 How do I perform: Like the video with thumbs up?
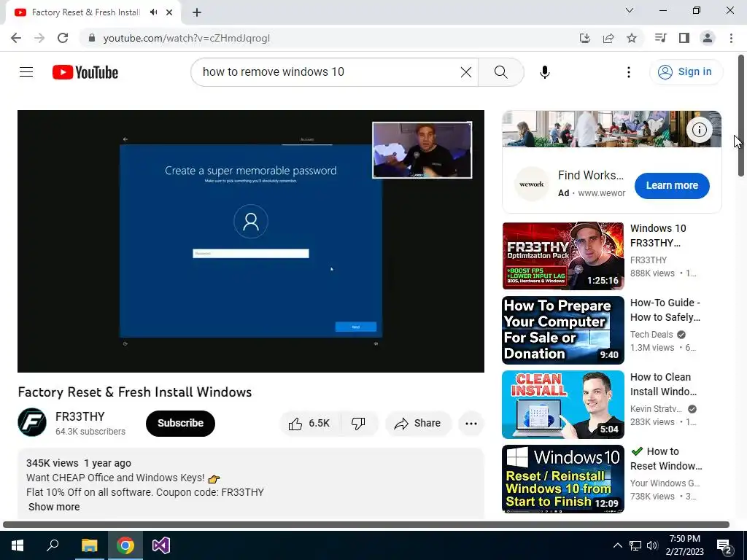pos(309,424)
